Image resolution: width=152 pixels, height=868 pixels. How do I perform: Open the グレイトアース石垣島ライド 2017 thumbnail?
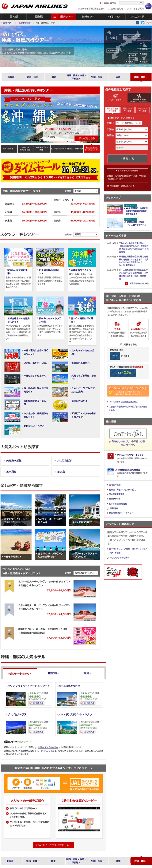[50, 257]
